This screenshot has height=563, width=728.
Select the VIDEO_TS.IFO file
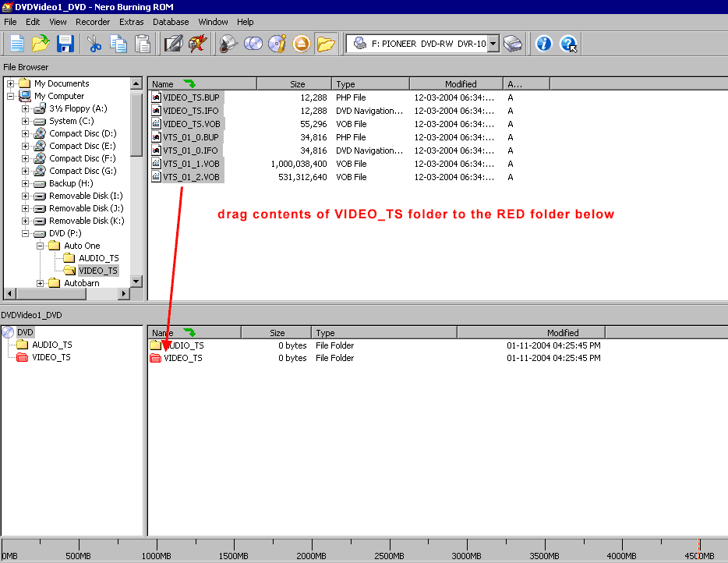[x=190, y=111]
